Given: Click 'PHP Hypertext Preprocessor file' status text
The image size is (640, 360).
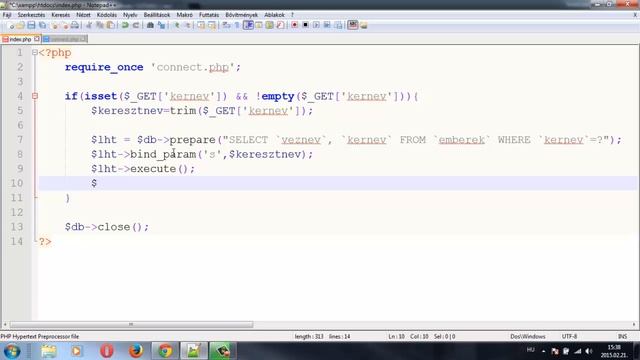Looking at the screenshot, I should tap(40, 337).
